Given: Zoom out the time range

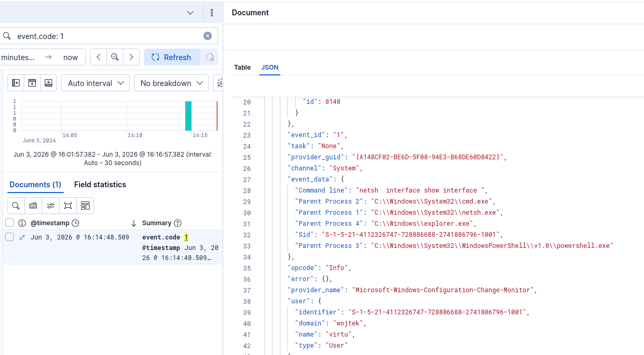Looking at the screenshot, I should [x=115, y=57].
